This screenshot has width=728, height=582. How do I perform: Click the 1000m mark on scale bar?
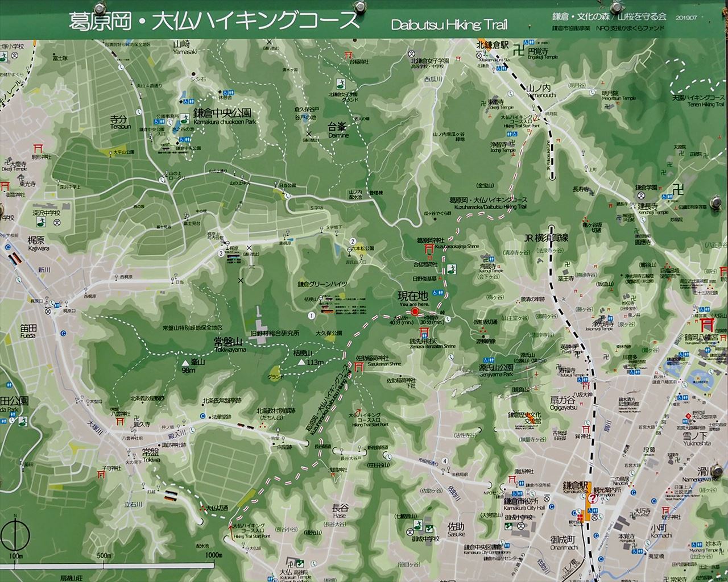213,555
